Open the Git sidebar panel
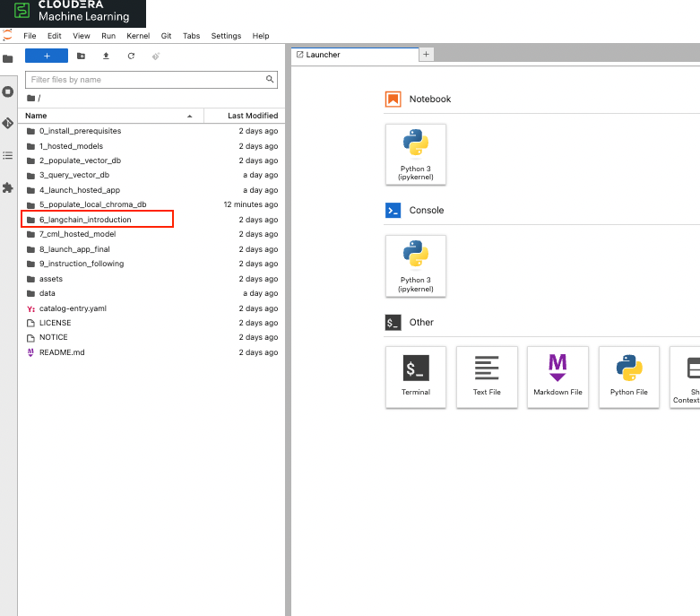Image resolution: width=700 pixels, height=616 pixels. (x=8, y=123)
